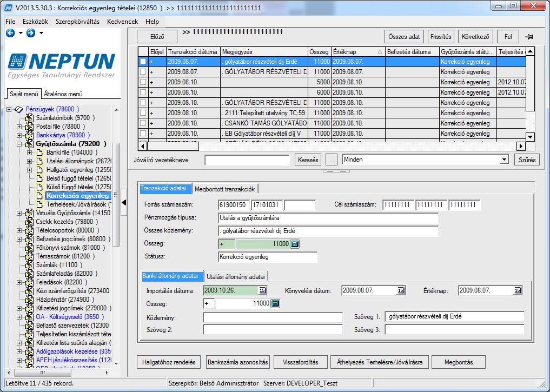
Task: Select checkbox for 'Telepített utalvány TC:59' row
Action: click(x=143, y=113)
